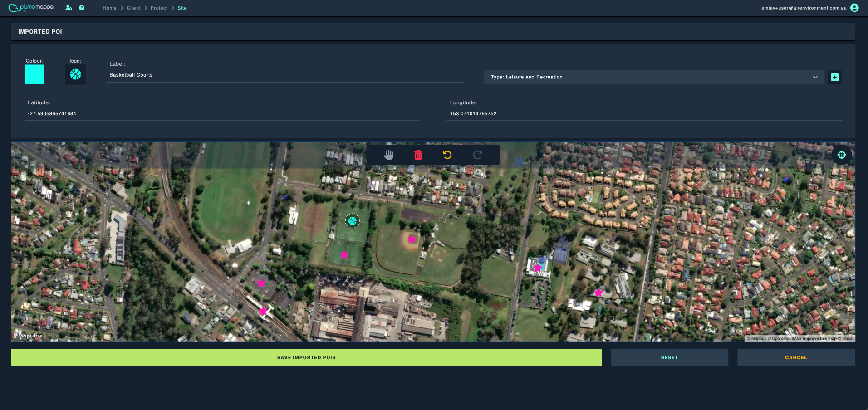Select pink star marker on green tennis courts
Screen dimensions: 868x410
(344, 255)
